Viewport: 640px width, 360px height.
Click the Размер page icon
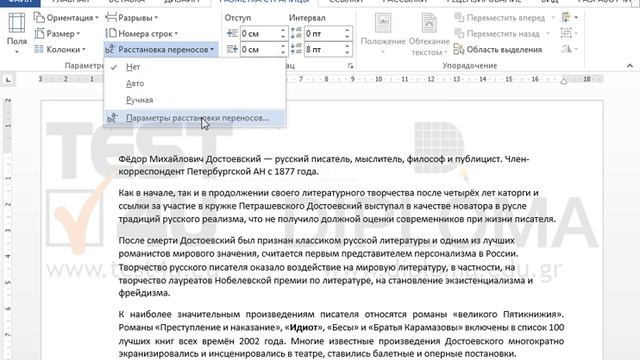[39, 33]
